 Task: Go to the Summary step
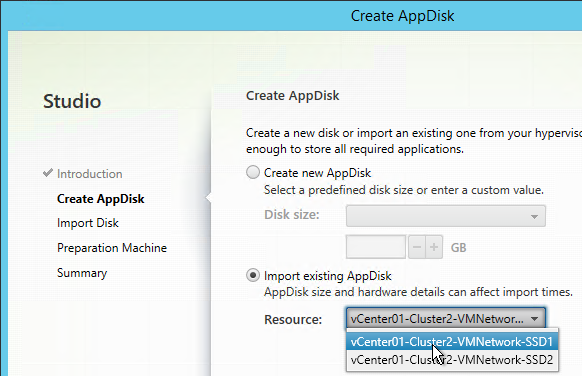82,273
